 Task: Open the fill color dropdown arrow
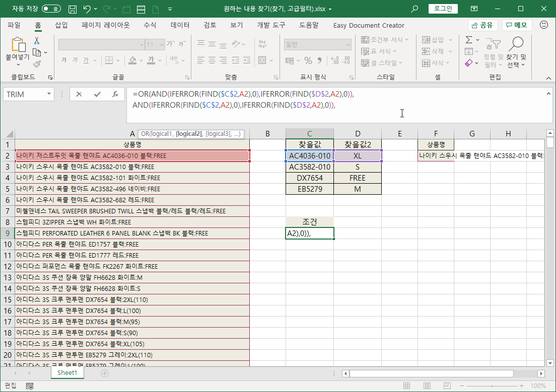(141, 60)
